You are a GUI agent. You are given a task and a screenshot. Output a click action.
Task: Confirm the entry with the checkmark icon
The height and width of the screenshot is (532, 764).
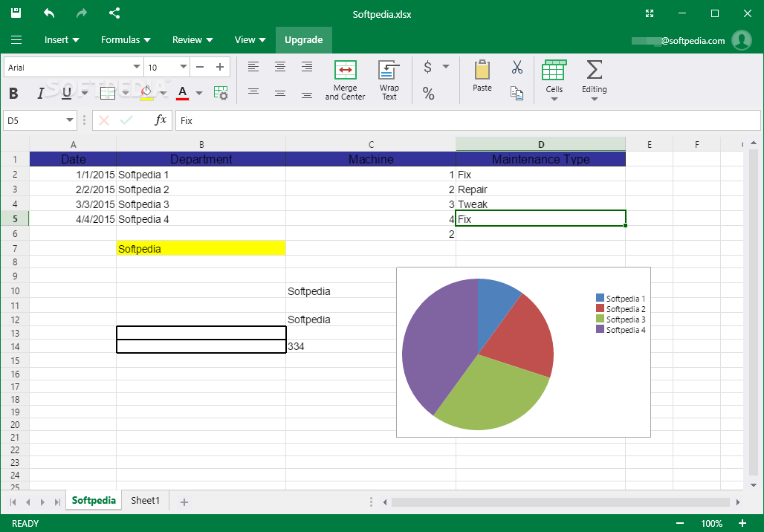(x=126, y=120)
